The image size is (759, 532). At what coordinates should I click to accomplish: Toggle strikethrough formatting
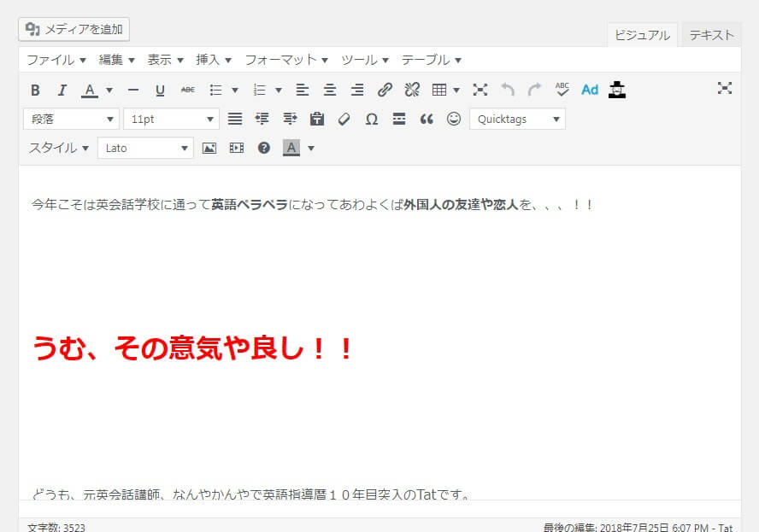coord(188,90)
